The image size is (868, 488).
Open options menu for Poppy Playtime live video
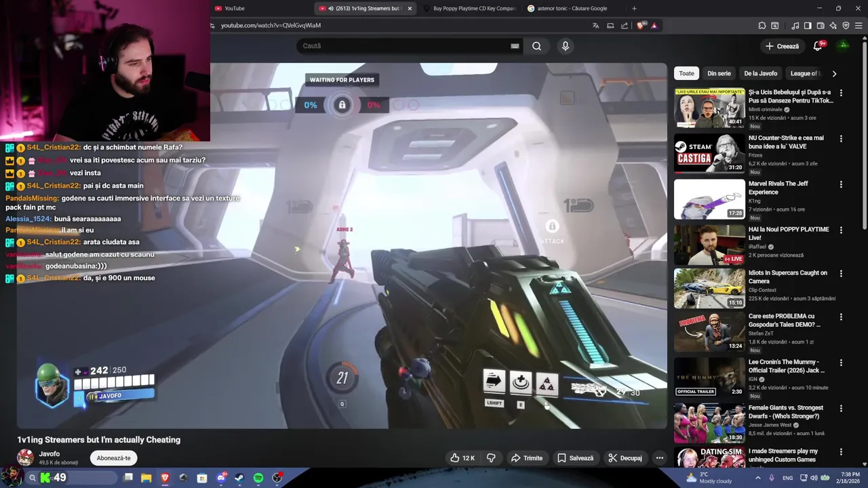[x=841, y=230]
